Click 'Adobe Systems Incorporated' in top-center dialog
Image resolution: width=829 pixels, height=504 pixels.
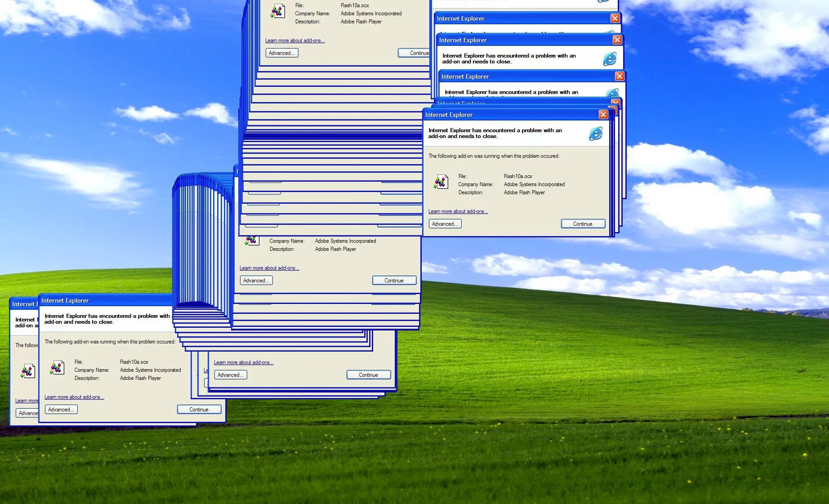tap(371, 13)
